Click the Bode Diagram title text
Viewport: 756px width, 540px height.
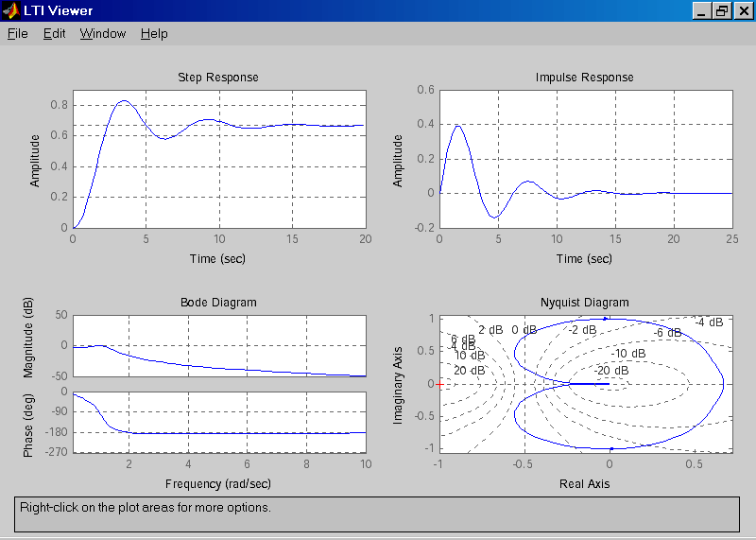[x=218, y=303]
